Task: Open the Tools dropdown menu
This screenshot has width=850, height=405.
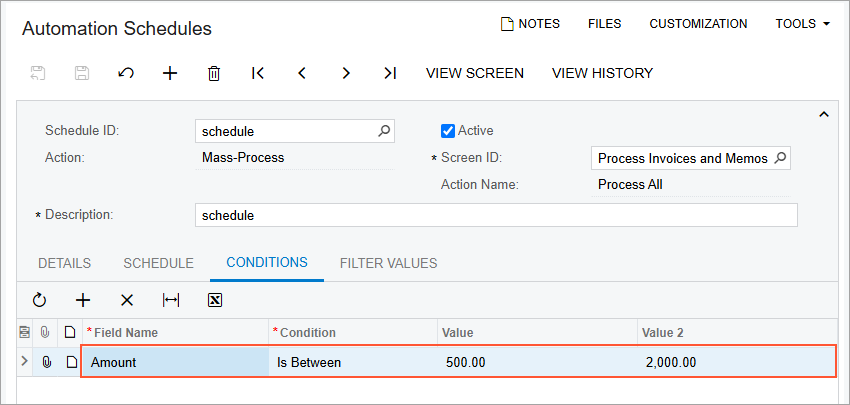Action: (803, 23)
